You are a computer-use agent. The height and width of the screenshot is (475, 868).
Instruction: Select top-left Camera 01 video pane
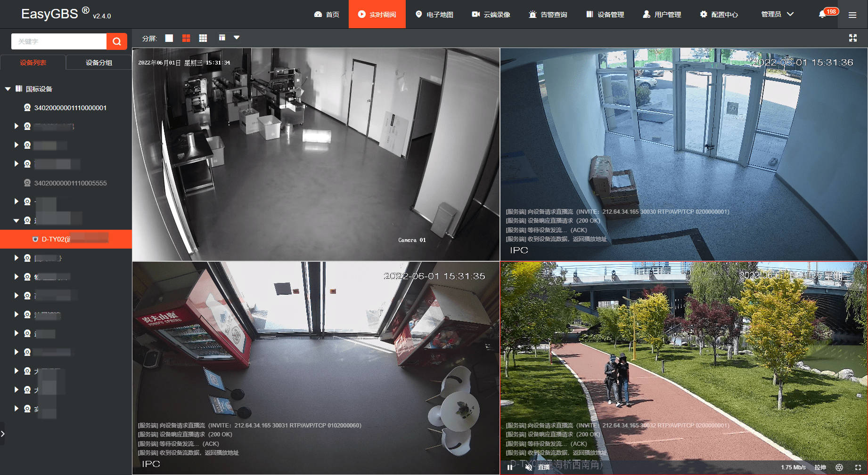tap(316, 154)
